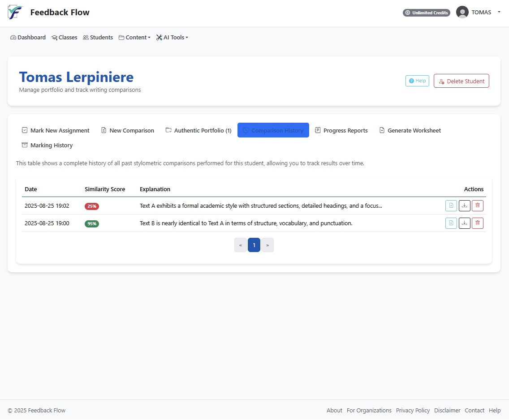
Task: Delete the 25% similarity comparison entry
Action: coord(477,206)
